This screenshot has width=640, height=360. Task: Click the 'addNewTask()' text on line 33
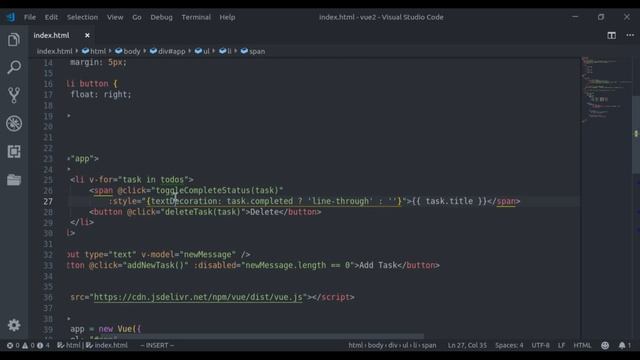156,265
